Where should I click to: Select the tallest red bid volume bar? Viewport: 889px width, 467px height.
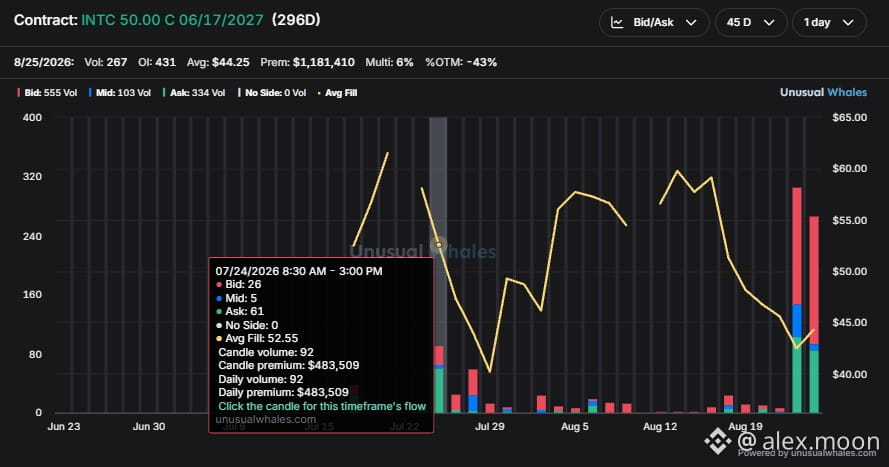coord(797,246)
